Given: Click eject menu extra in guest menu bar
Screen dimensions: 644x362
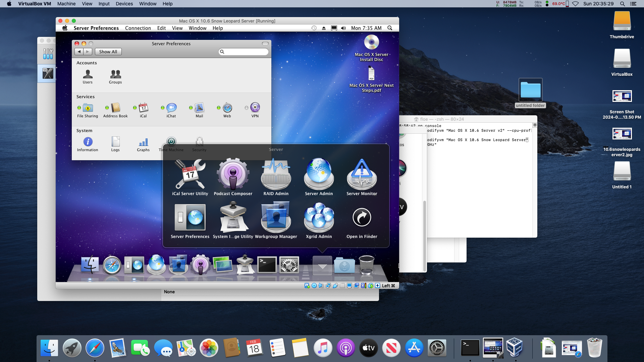Looking at the screenshot, I should point(324,28).
